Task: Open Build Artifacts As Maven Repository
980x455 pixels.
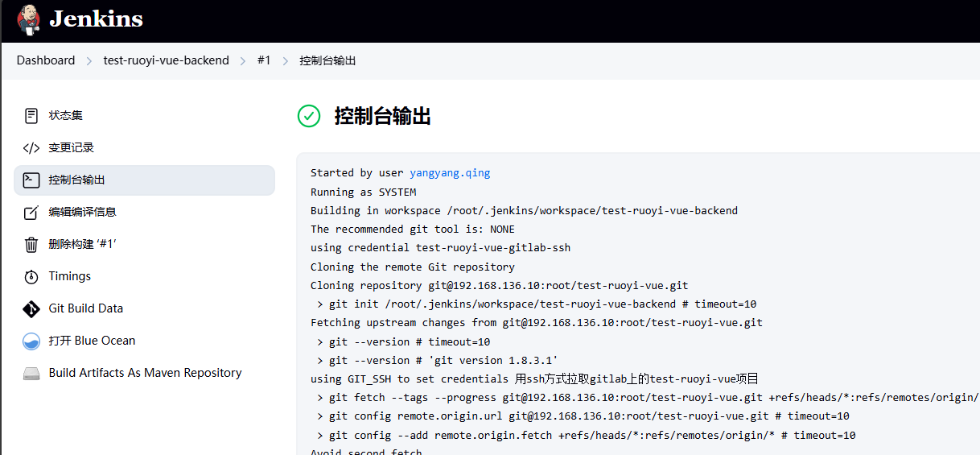Action: tap(144, 373)
